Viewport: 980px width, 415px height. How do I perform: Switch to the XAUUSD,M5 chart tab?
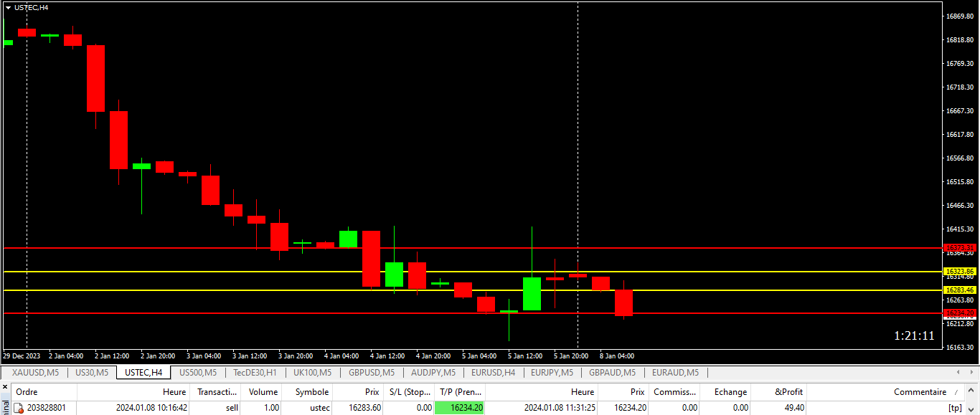35,373
